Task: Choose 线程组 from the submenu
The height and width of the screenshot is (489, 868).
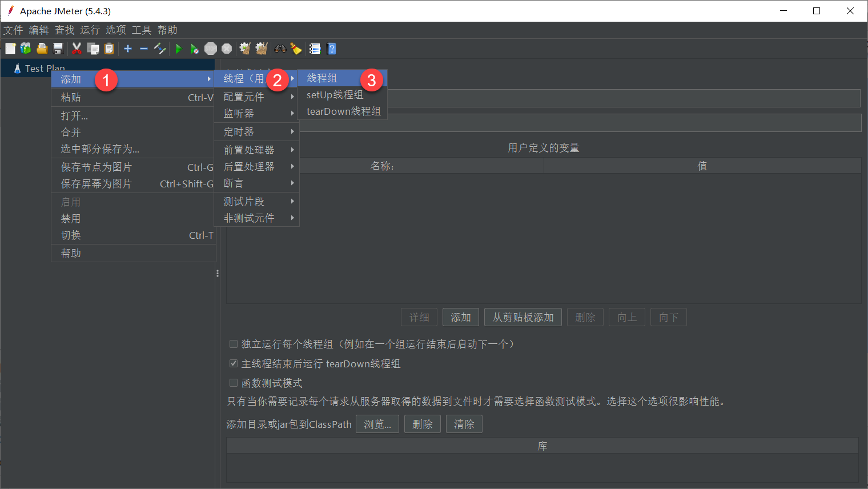Action: click(x=342, y=78)
